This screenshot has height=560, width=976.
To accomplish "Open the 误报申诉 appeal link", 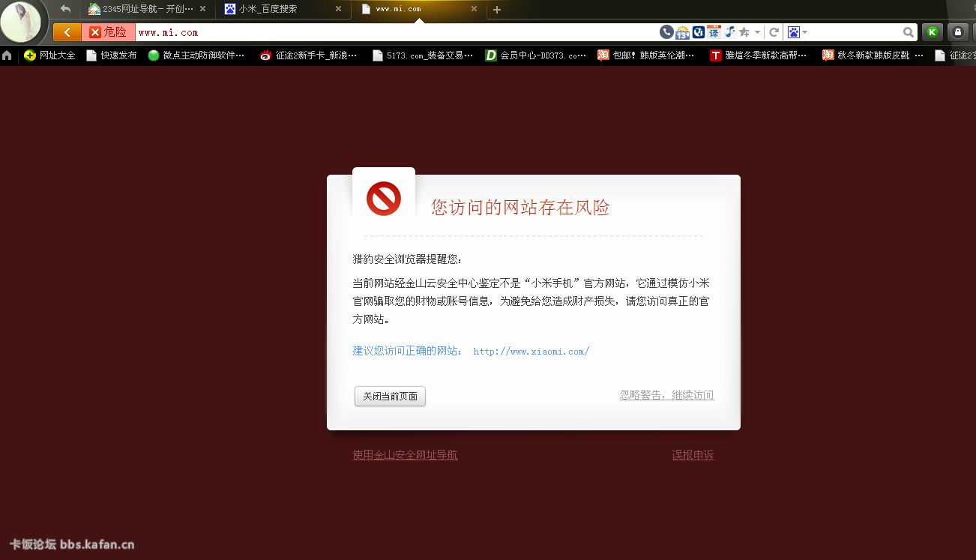I will click(693, 455).
